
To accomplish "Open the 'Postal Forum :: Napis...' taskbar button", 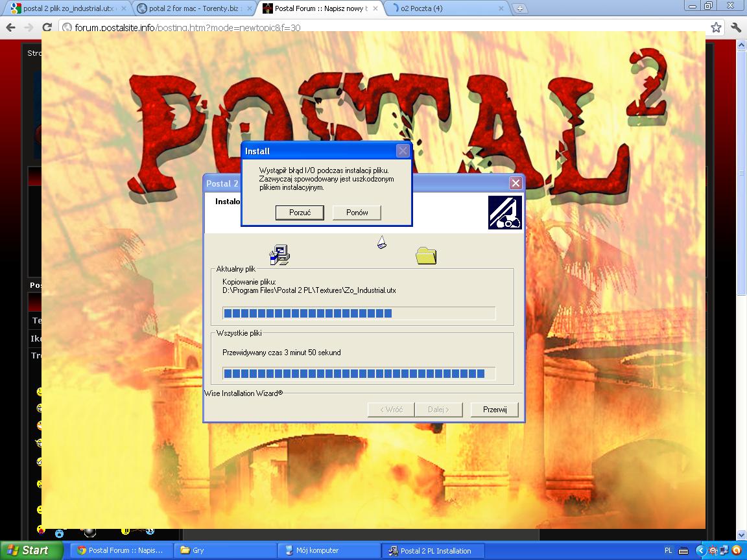I will point(121,550).
